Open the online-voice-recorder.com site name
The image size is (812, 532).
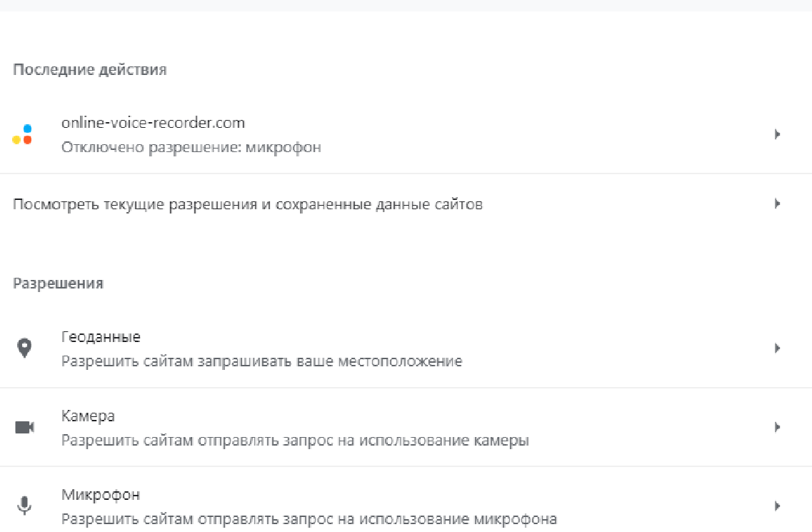[153, 123]
